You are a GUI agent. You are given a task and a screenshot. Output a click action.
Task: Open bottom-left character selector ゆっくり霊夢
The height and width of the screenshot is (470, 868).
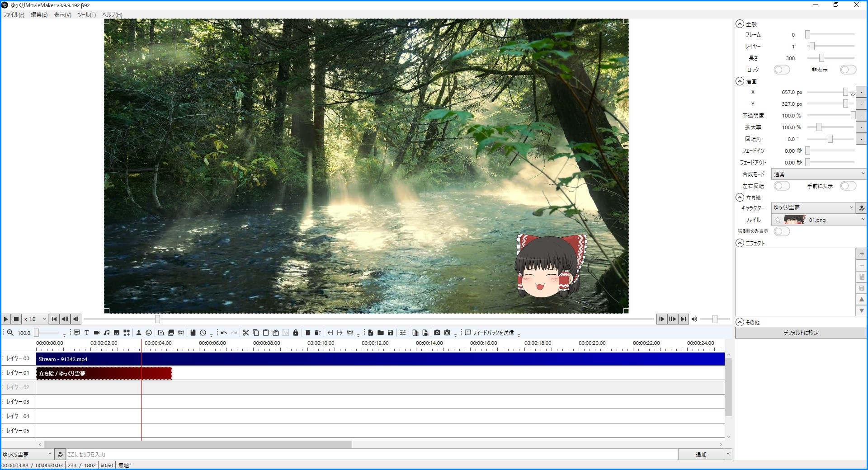coord(27,454)
